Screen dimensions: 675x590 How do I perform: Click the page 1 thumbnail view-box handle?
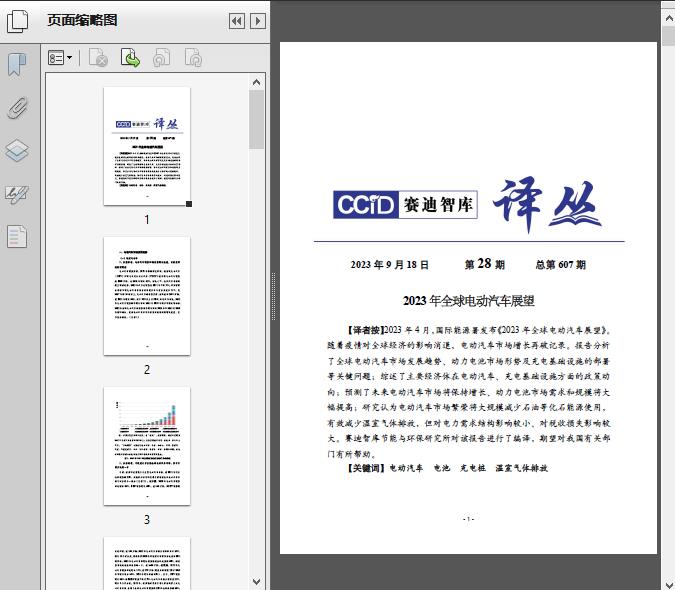[189, 204]
